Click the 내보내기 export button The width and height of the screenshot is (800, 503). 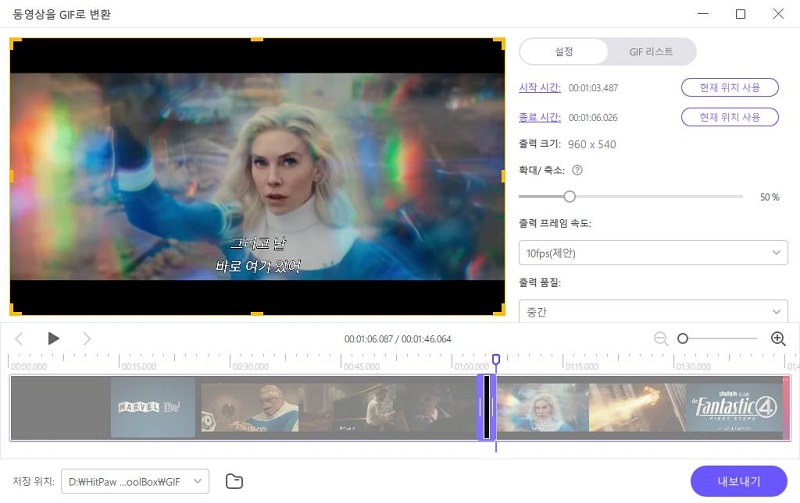point(739,481)
